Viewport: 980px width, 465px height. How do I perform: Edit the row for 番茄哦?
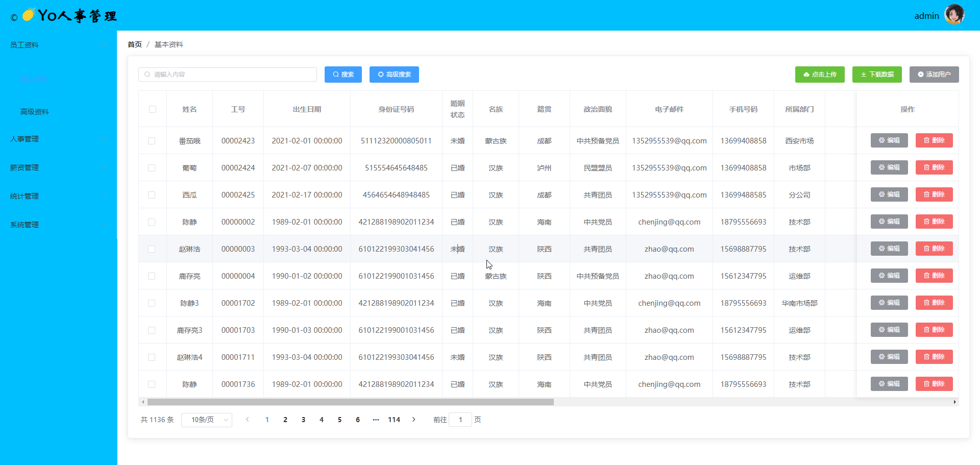tap(889, 140)
